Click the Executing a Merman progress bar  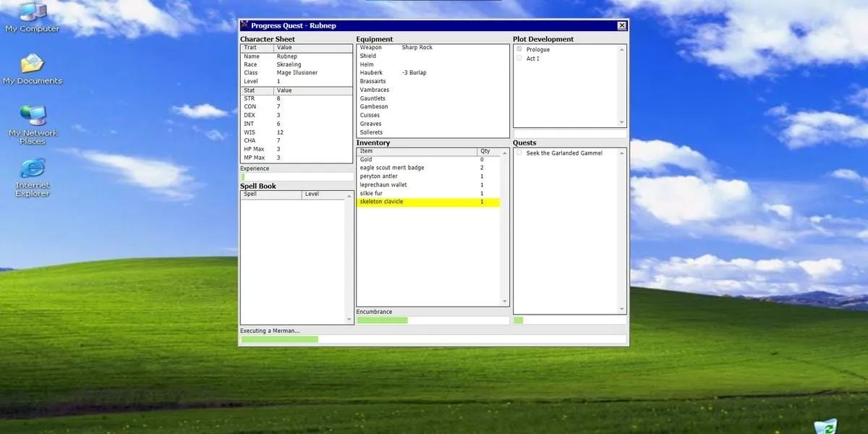coord(433,339)
